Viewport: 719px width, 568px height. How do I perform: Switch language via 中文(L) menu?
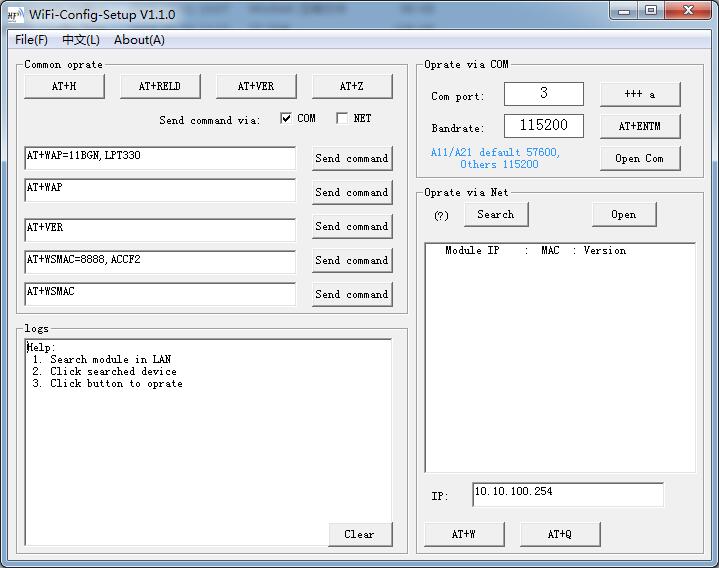point(80,40)
